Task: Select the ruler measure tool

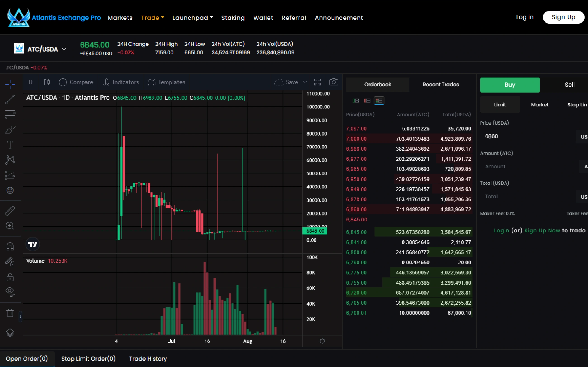Action: tap(10, 211)
